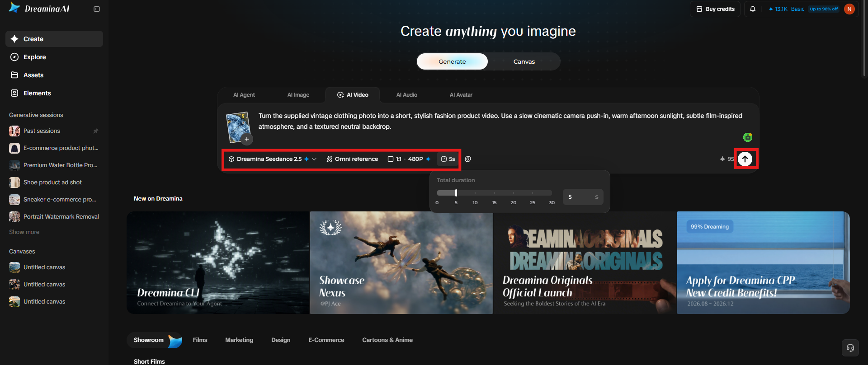Switch to Generate mode
The image size is (868, 365).
tap(452, 61)
